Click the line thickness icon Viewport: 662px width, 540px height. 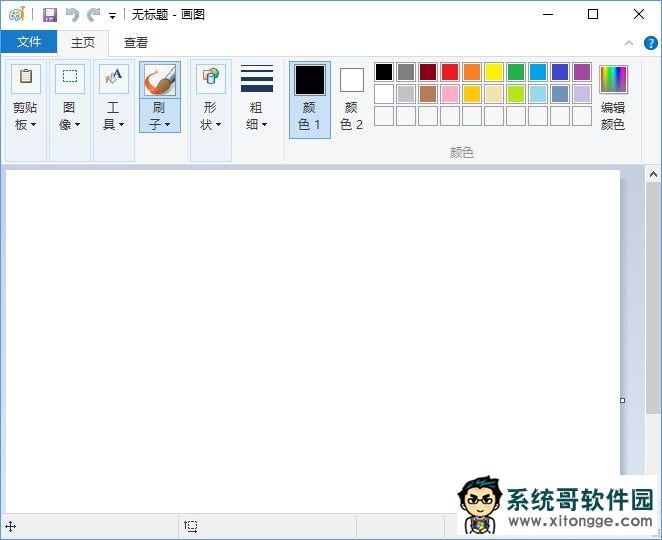257,79
